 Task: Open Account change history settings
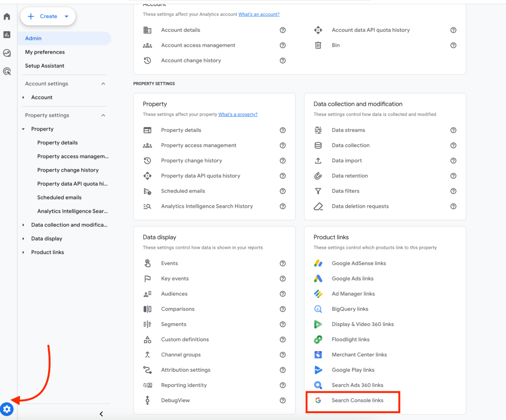[x=191, y=60]
